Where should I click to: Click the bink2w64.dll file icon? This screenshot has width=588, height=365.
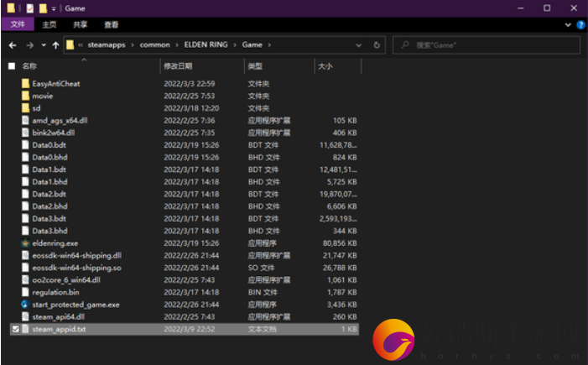[x=25, y=133]
